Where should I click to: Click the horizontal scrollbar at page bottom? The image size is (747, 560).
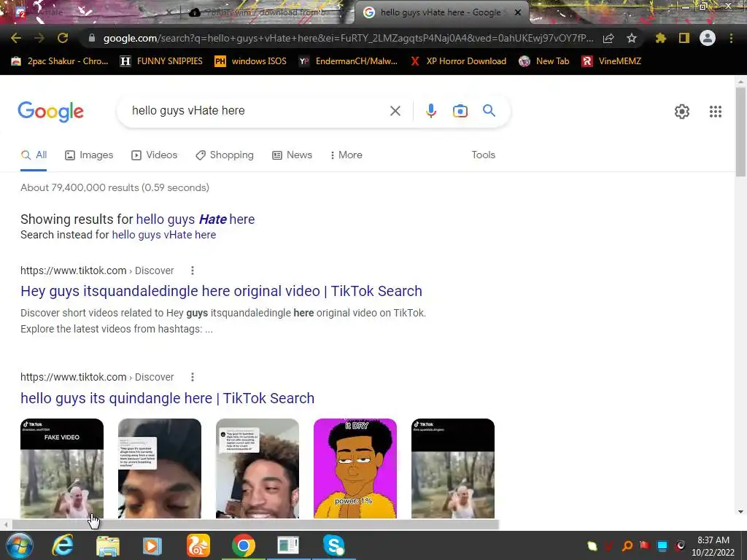pyautogui.click(x=255, y=525)
